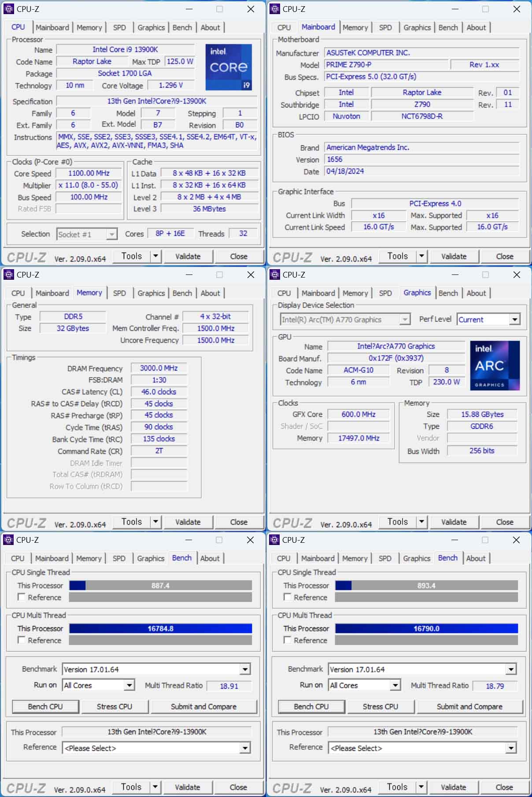Expand the Reference Please Select dropdown in the 887.4 Bench window

[245, 748]
